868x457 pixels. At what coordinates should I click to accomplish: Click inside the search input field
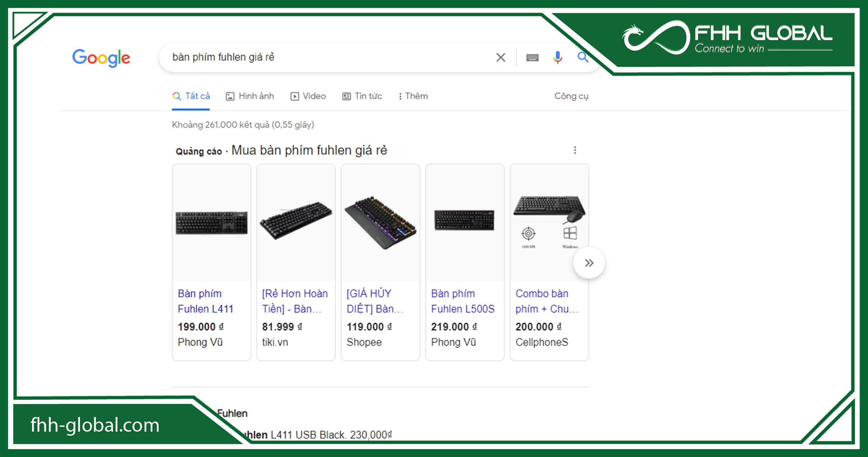click(315, 57)
